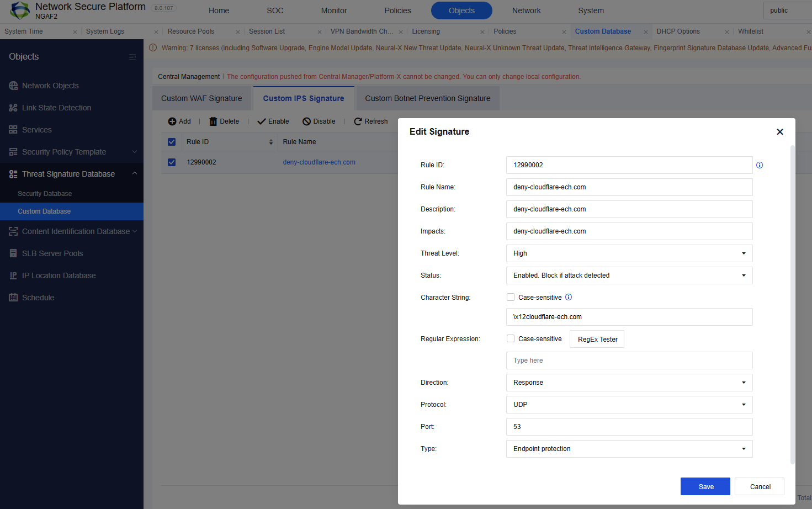Click the info icon beside Rule ID
812x509 pixels.
tap(760, 165)
